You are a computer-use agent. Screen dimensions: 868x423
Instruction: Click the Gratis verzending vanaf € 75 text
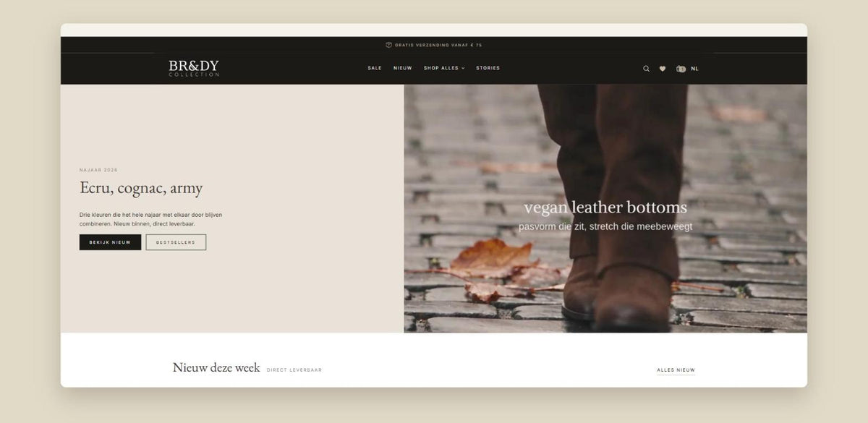pos(438,45)
